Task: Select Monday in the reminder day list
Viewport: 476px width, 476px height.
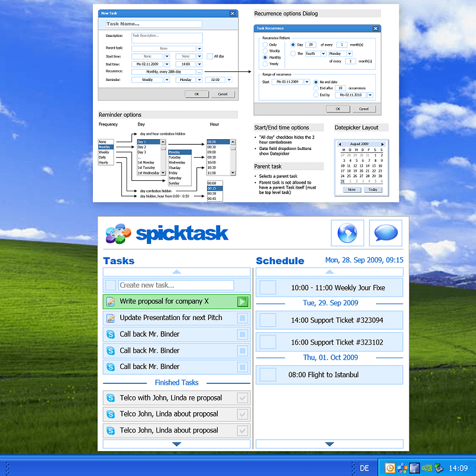Action: (x=179, y=152)
